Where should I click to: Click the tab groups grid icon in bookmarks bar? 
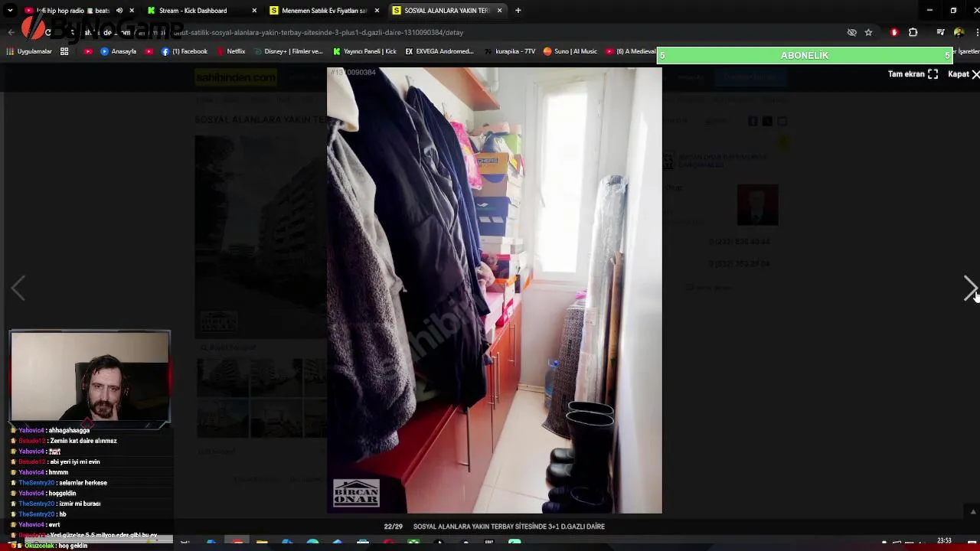coord(64,51)
